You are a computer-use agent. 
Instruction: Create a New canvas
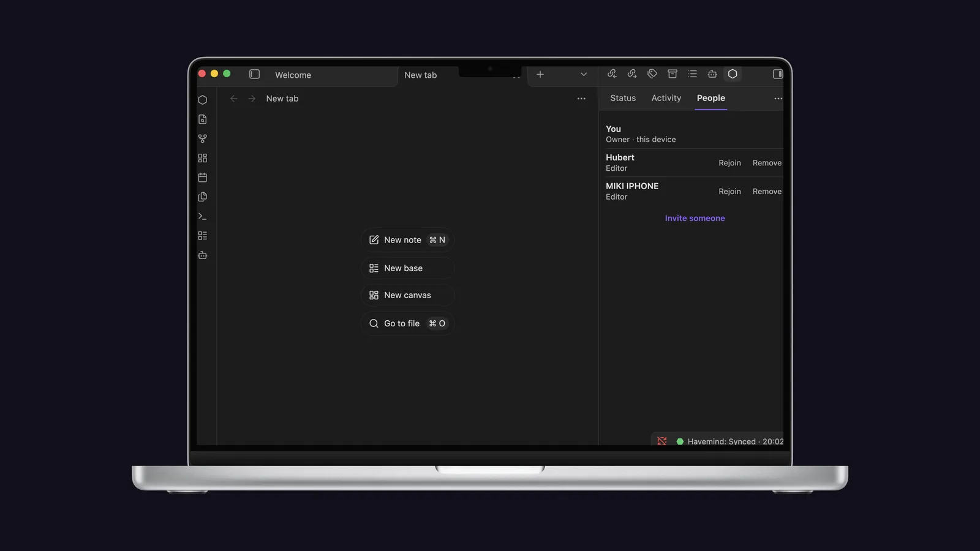(407, 295)
